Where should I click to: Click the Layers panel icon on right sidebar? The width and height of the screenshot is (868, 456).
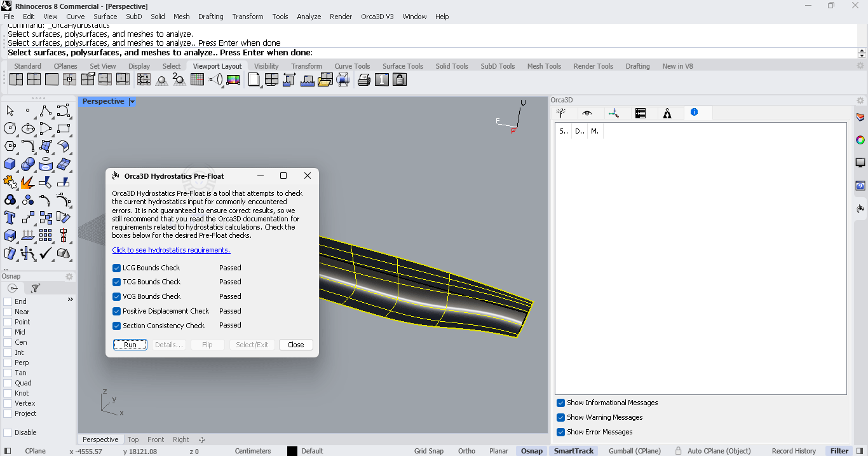860,117
